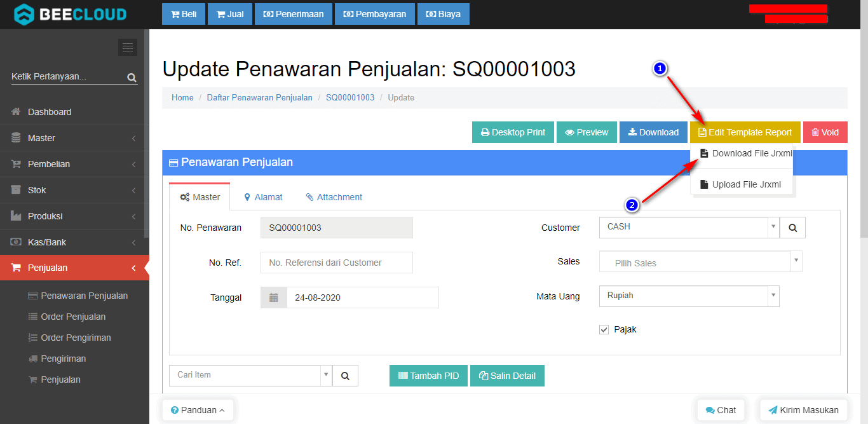
Task: Click the file icon of Download File Jrxml
Action: click(704, 153)
